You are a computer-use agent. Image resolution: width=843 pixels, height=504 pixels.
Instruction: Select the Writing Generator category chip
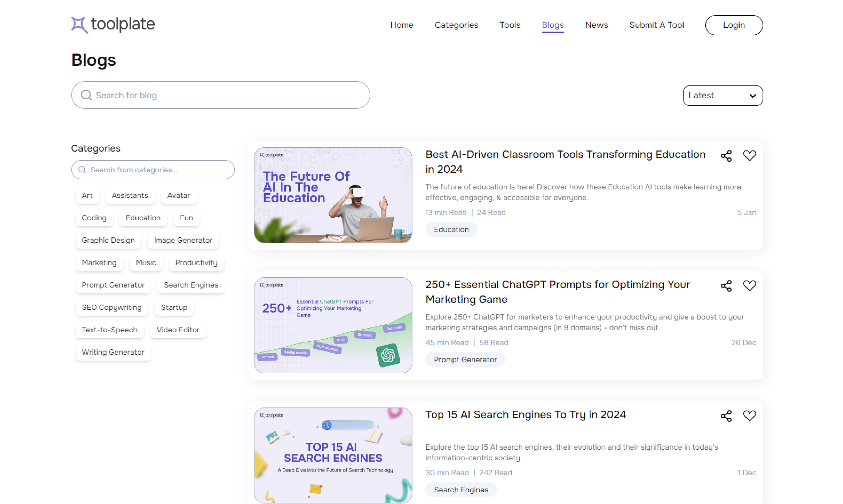[x=113, y=352]
